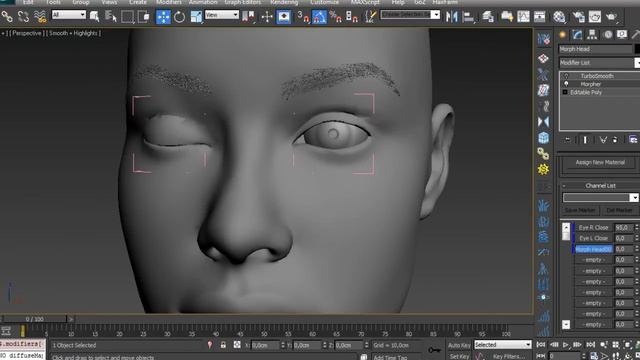
Task: Toggle Spinner Snap
Action: (352, 17)
